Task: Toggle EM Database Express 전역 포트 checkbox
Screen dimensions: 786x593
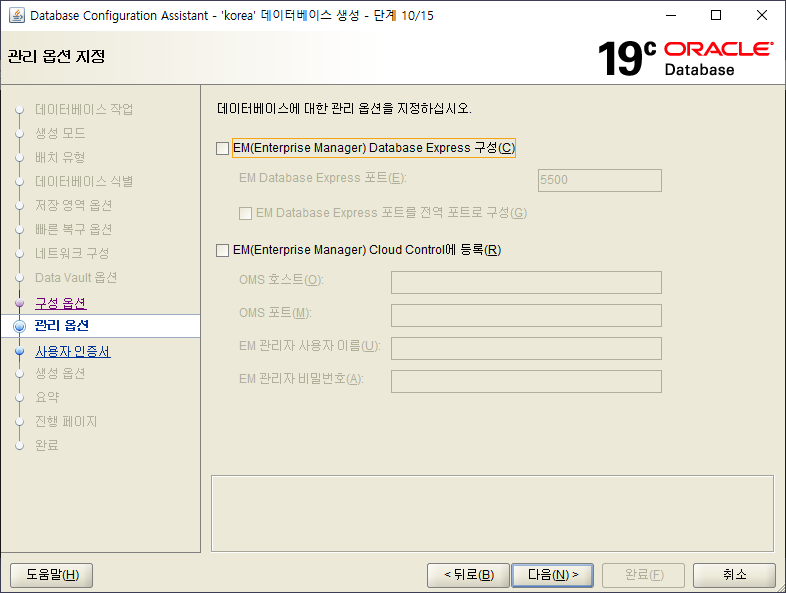Action: click(x=246, y=214)
